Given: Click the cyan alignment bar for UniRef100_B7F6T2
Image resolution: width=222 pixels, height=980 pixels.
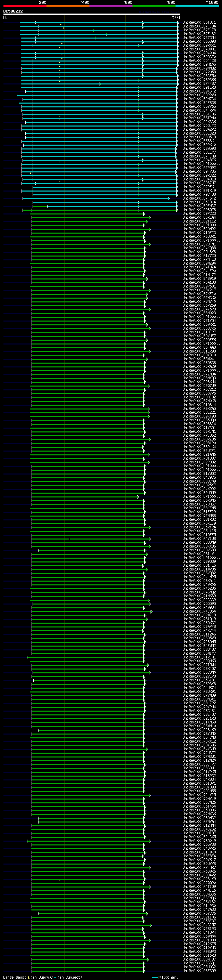Looking at the screenshot, I should pyautogui.click(x=96, y=199).
